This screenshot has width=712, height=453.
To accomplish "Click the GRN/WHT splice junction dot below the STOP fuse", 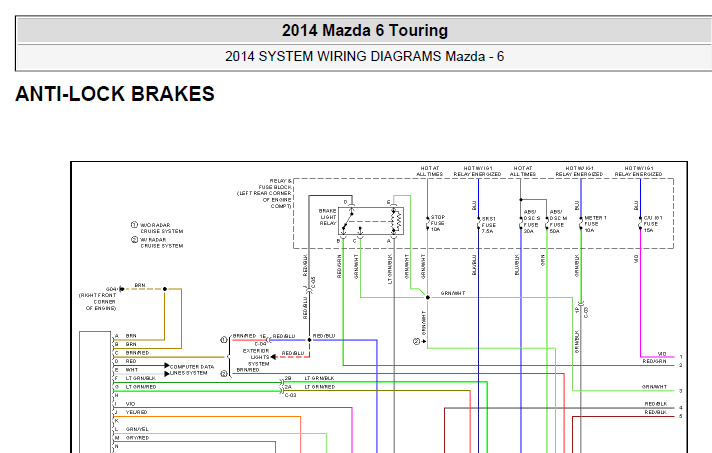I will click(427, 297).
